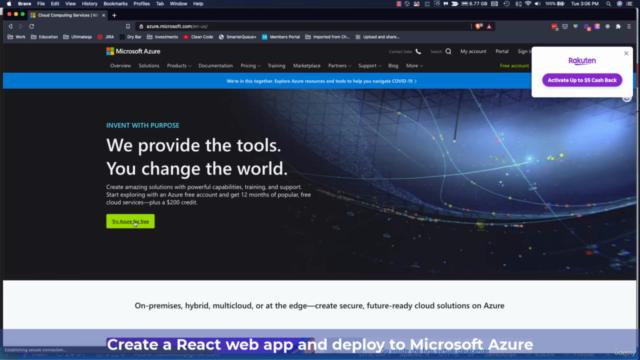Expand the Partners dropdown
The width and height of the screenshot is (640, 360).
coord(339,66)
